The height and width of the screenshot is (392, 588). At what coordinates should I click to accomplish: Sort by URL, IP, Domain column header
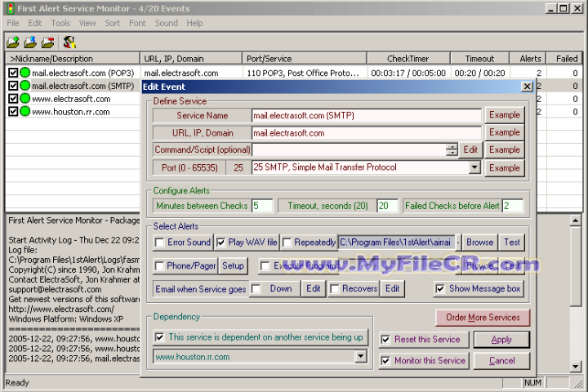[191, 59]
